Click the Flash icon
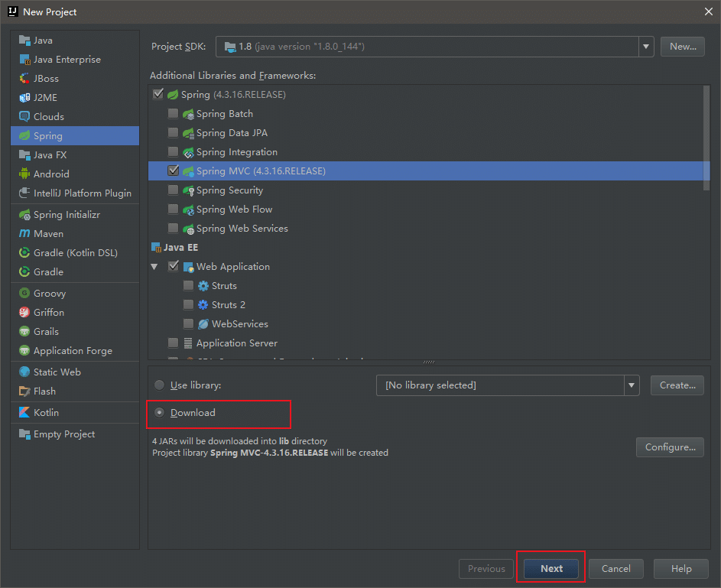 24,391
